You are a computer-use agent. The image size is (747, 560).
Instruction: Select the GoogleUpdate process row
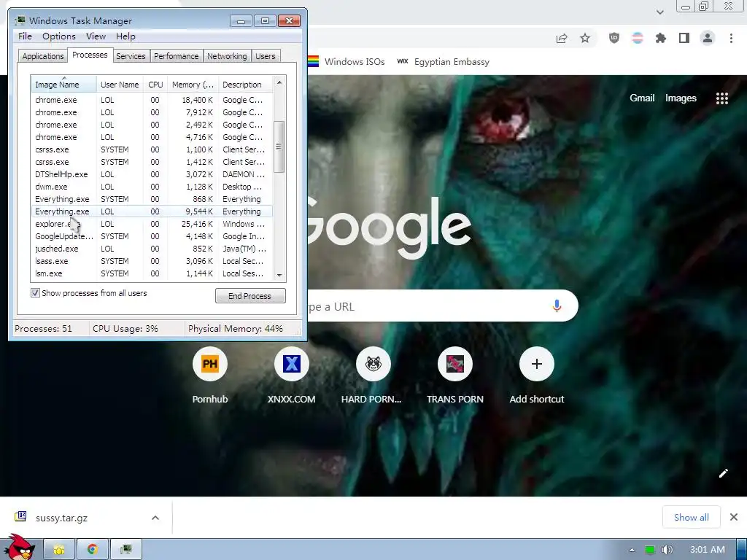click(152, 236)
